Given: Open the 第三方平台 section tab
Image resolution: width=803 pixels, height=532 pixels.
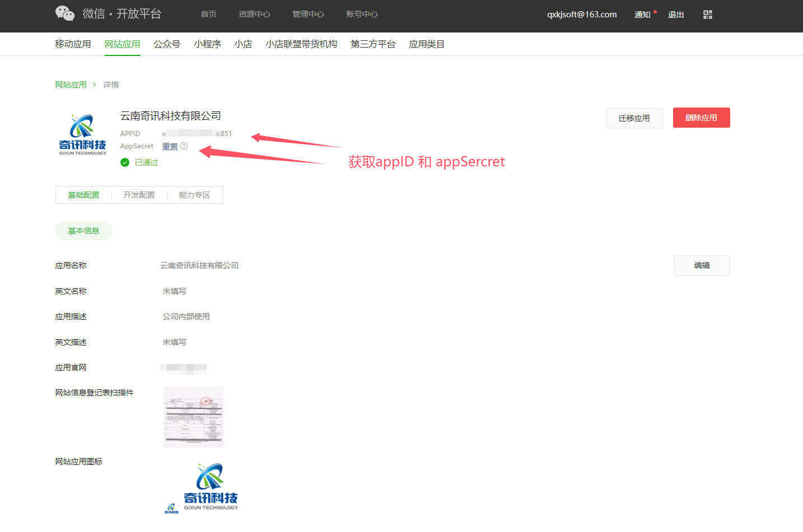Looking at the screenshot, I should tap(373, 44).
